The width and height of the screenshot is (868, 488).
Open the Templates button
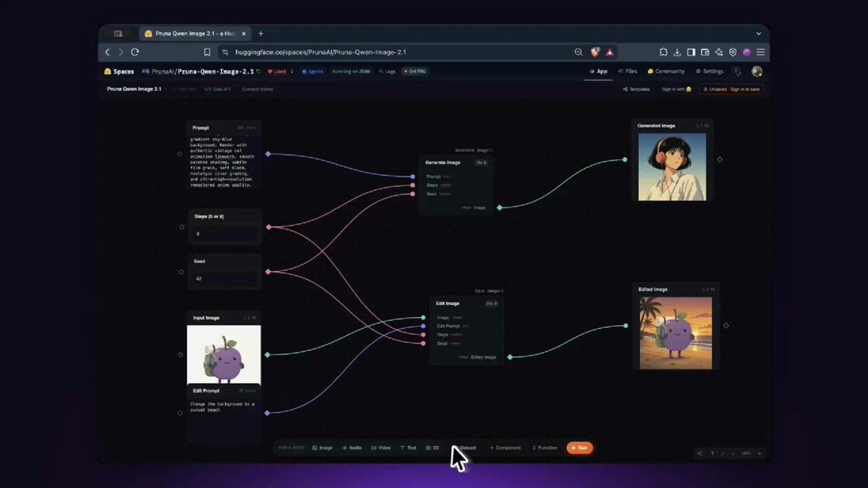pyautogui.click(x=637, y=89)
